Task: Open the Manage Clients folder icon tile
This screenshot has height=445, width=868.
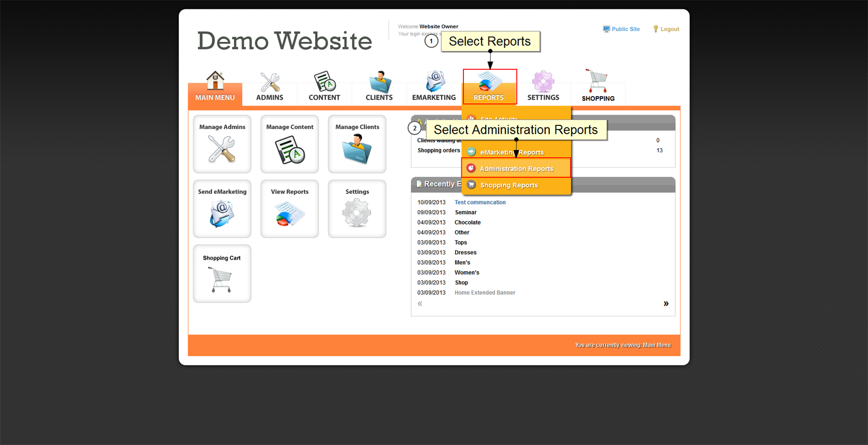Action: [357, 145]
